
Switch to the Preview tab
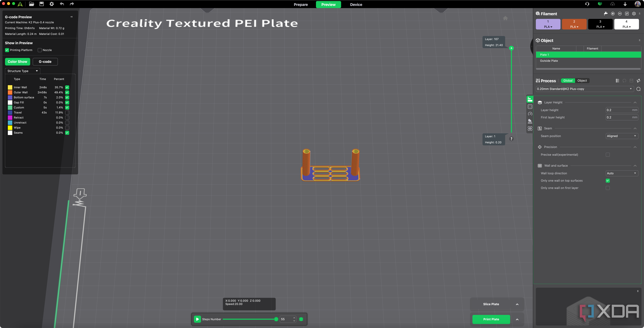pos(328,5)
